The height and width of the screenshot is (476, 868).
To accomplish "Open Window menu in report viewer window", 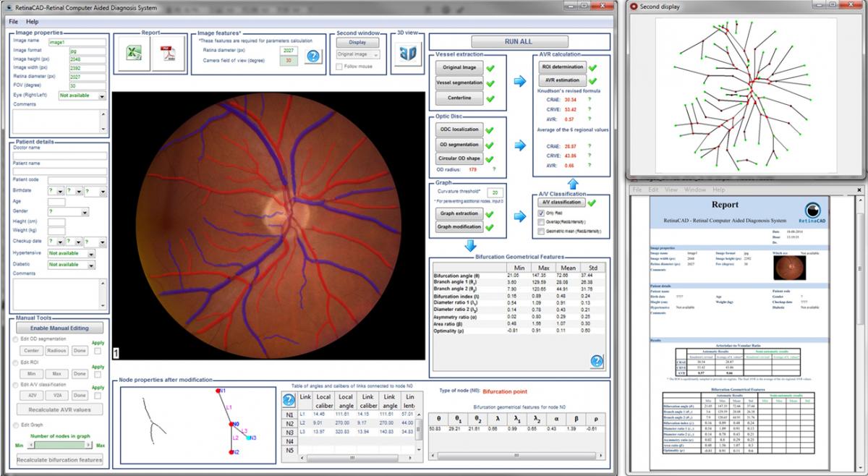I will 695,190.
